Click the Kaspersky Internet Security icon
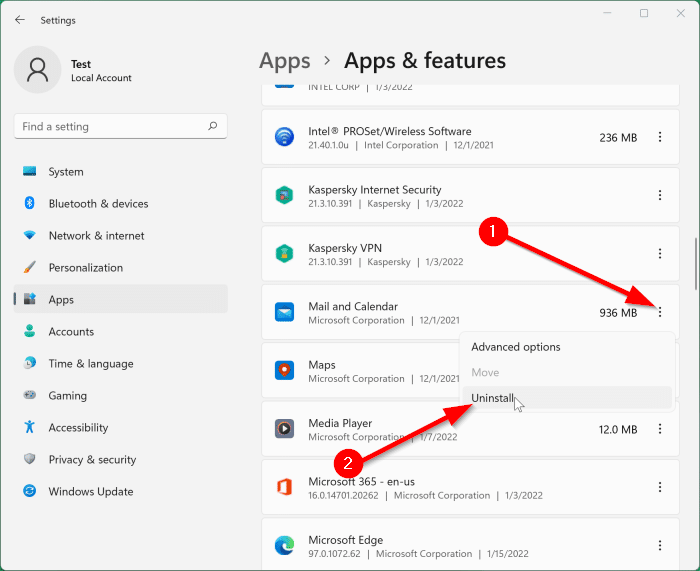This screenshot has width=700, height=571. [x=284, y=195]
